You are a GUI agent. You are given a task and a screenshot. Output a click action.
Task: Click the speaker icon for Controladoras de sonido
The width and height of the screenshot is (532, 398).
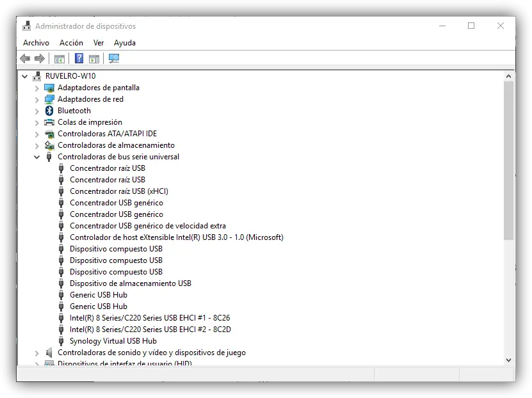pyautogui.click(x=49, y=353)
